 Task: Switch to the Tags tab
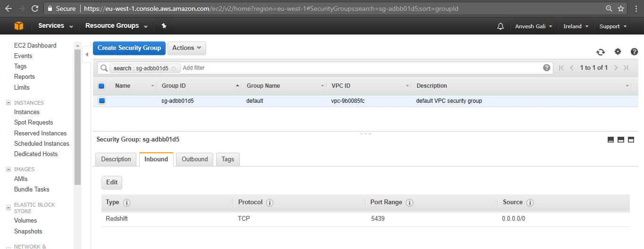[x=228, y=159]
